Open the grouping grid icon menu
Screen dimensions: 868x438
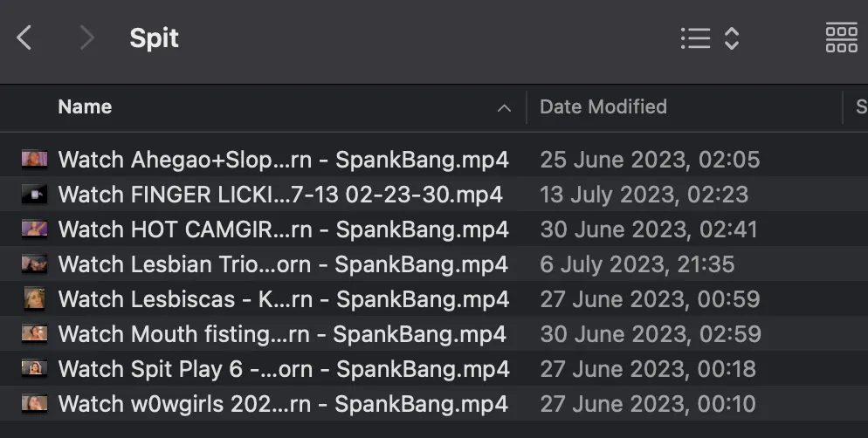pos(842,38)
